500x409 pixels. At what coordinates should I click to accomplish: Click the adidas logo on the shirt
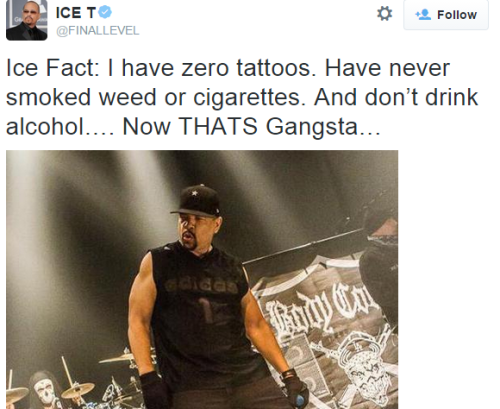tap(202, 285)
